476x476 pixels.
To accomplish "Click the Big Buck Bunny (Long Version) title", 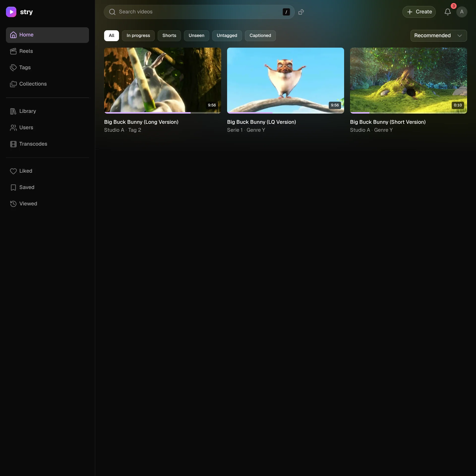I will pos(141,122).
